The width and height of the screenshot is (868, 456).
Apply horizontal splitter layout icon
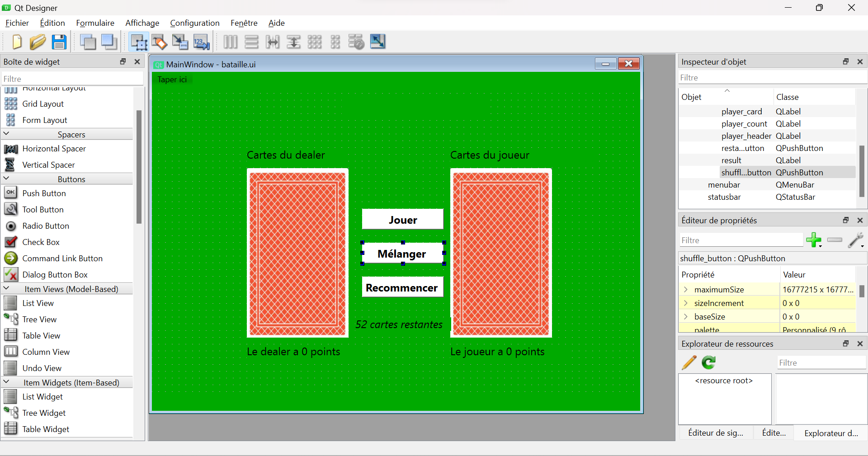273,42
